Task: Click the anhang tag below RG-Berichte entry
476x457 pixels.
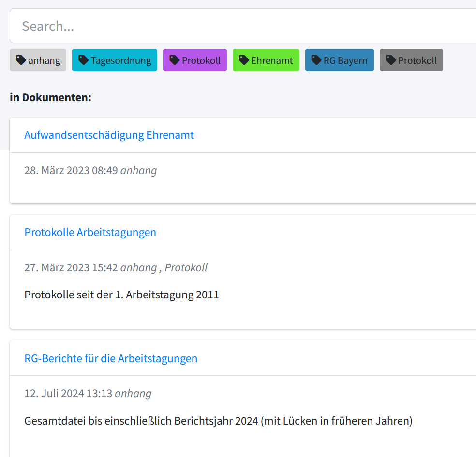Action: 133,393
